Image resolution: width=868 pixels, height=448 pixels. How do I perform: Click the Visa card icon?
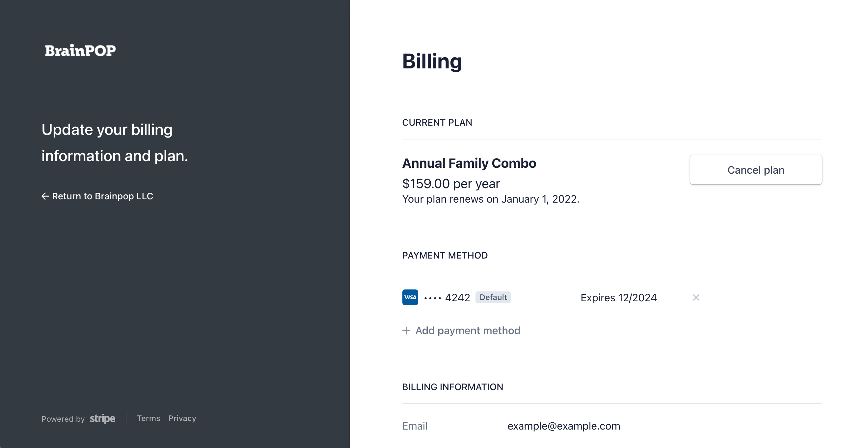point(410,298)
